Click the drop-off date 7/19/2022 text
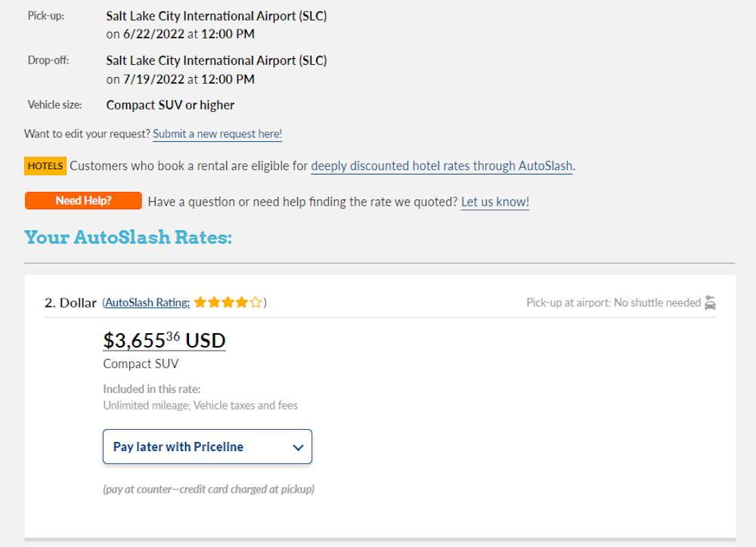Image resolution: width=756 pixels, height=547 pixels. [x=147, y=79]
